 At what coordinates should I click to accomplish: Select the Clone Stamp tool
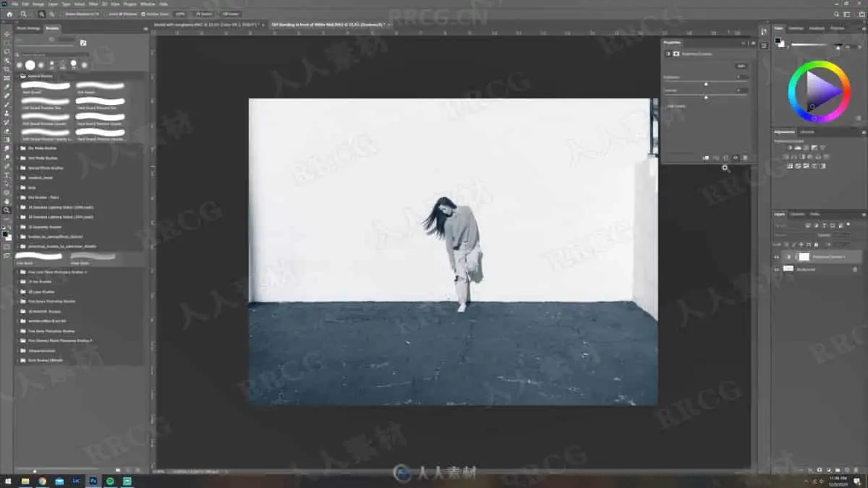point(7,113)
